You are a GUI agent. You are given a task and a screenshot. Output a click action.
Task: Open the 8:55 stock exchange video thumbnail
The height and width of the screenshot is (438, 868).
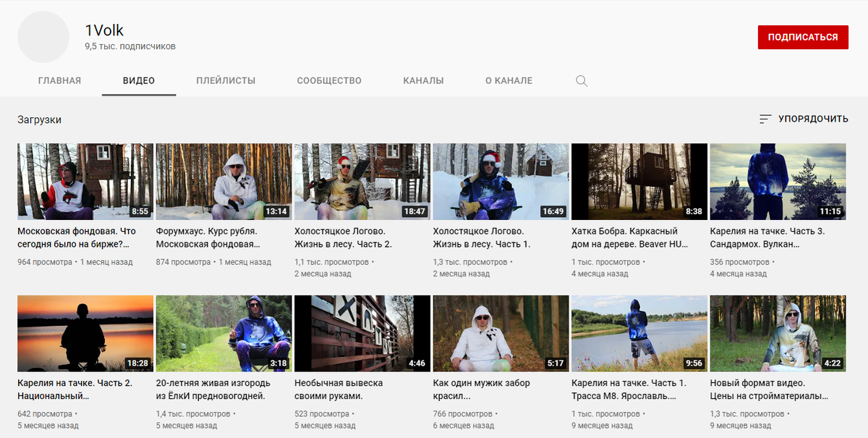[x=85, y=182]
